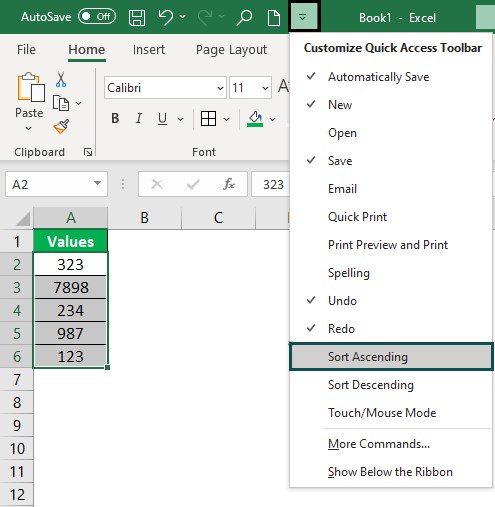Click column A header
The width and height of the screenshot is (495, 507).
point(71,218)
